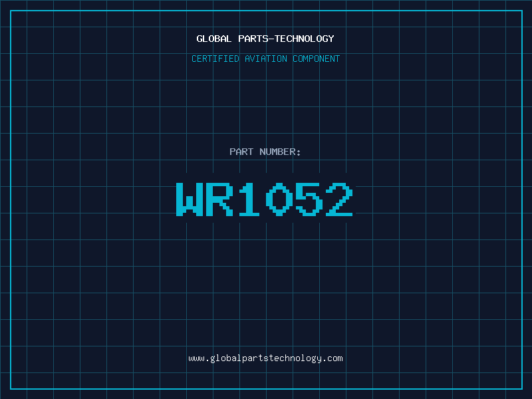Click the word COMPONENT in the subtitle

[x=316, y=59]
